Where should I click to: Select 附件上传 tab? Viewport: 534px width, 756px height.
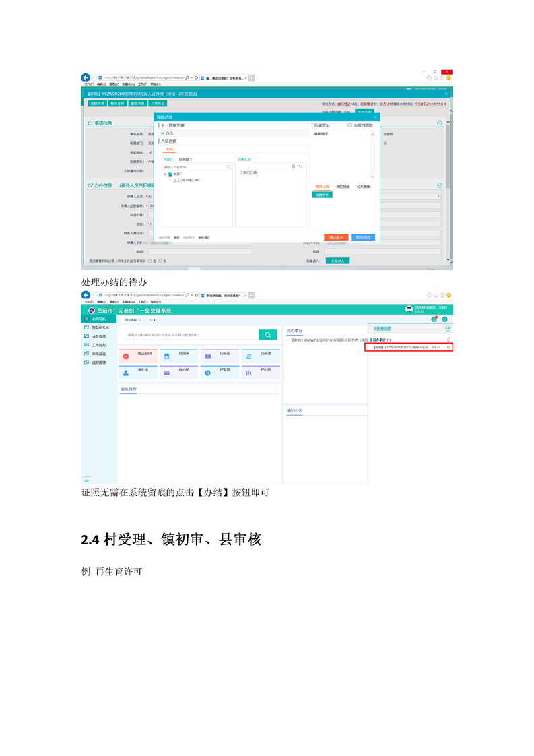(323, 186)
